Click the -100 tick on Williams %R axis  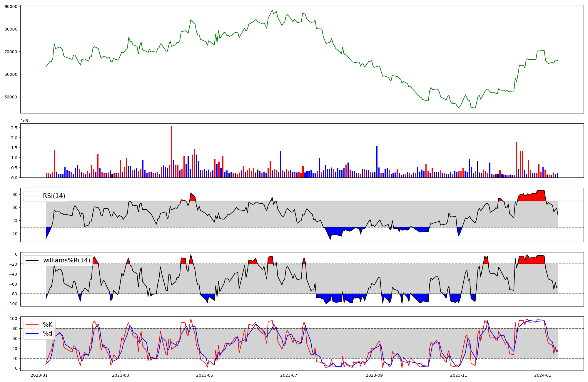click(12, 304)
